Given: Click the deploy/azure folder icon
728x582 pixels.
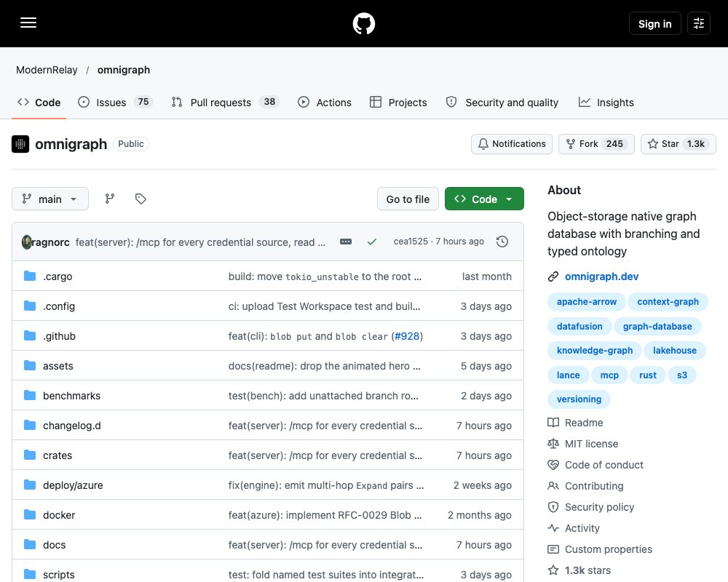Looking at the screenshot, I should tap(30, 485).
